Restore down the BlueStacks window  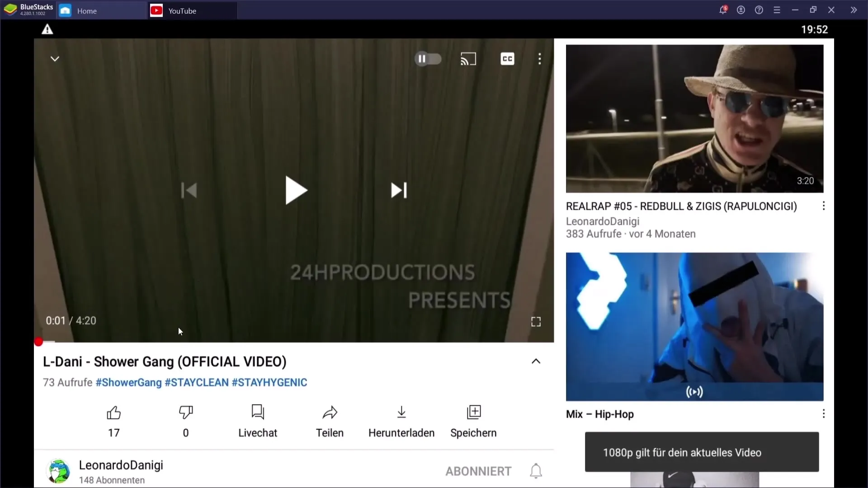click(813, 10)
